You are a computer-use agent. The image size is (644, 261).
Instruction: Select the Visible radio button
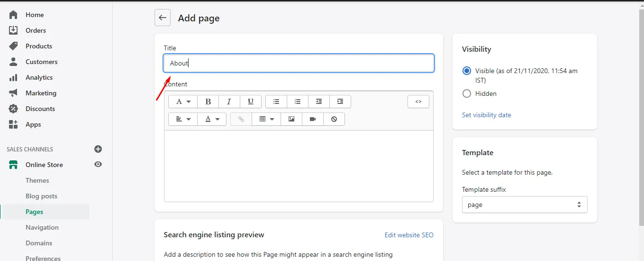[467, 71]
